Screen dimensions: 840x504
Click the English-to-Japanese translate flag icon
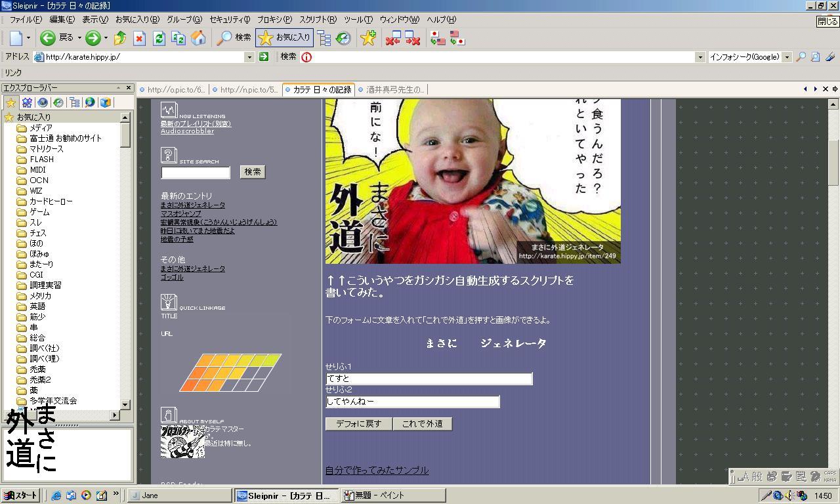(457, 38)
